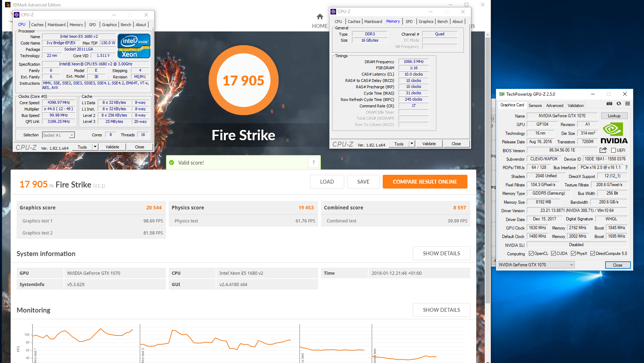Click the large 17 905 score circle
Image resolution: width=644 pixels, height=363 pixels.
[x=243, y=80]
